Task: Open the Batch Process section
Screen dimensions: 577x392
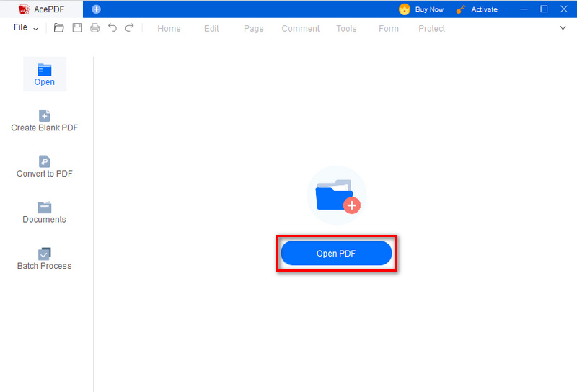Action: [45, 259]
